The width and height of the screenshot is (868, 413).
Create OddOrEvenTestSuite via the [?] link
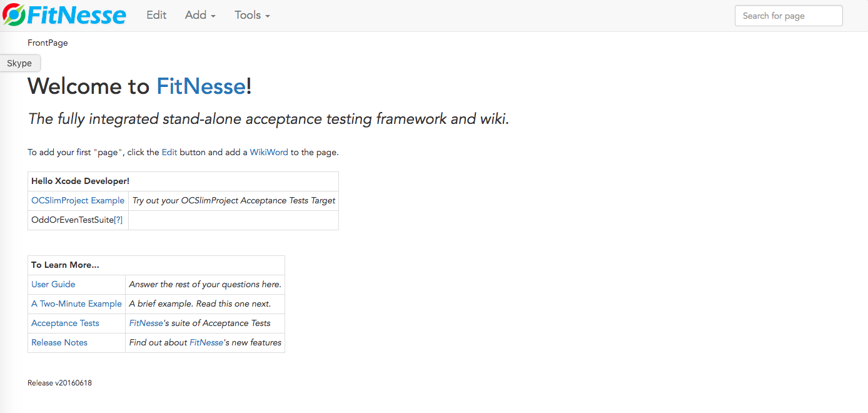click(118, 220)
